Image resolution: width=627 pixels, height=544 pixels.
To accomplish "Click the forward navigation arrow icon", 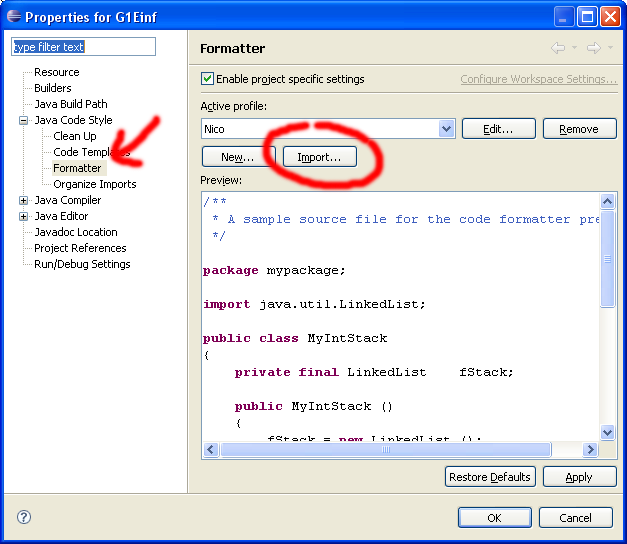I will (x=593, y=48).
